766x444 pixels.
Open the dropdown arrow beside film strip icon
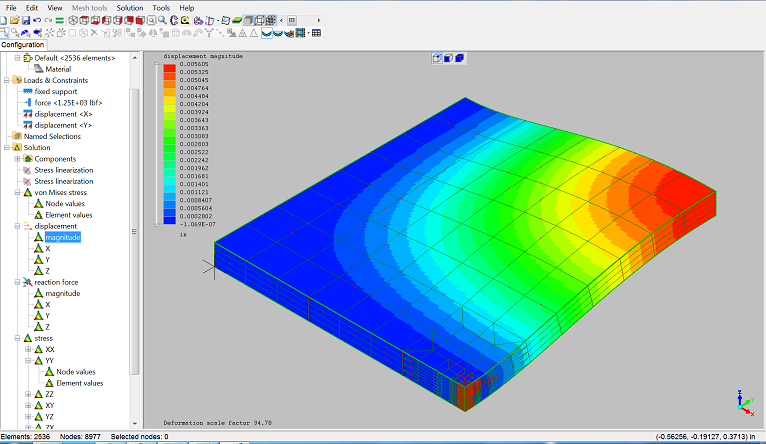(x=309, y=33)
